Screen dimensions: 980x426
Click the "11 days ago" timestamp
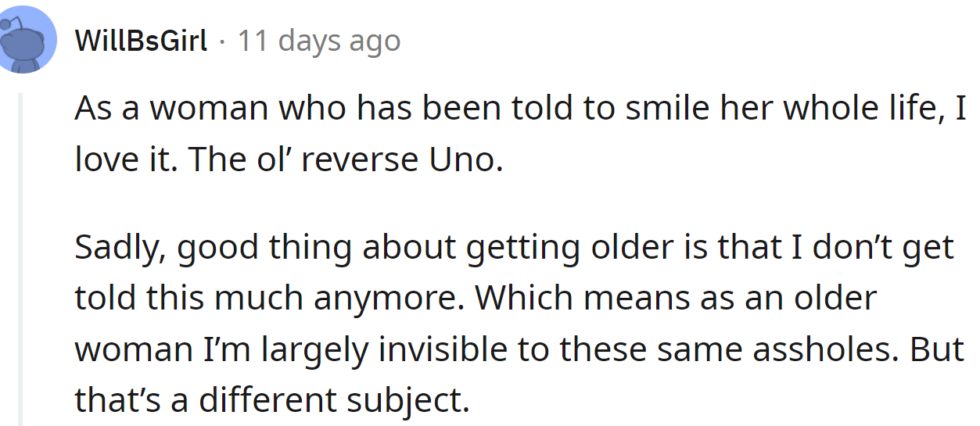click(319, 41)
